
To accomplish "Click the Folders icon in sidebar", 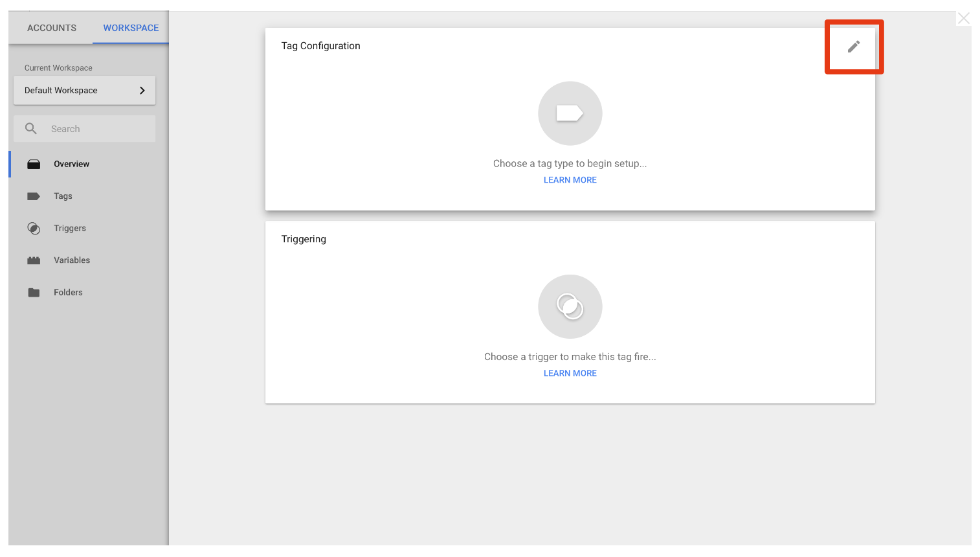I will (34, 293).
